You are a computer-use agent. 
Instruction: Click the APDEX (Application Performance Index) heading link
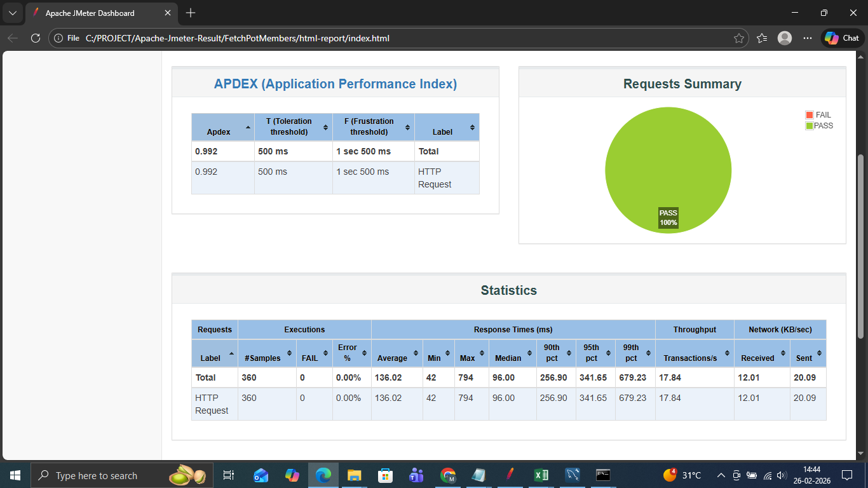tap(335, 84)
